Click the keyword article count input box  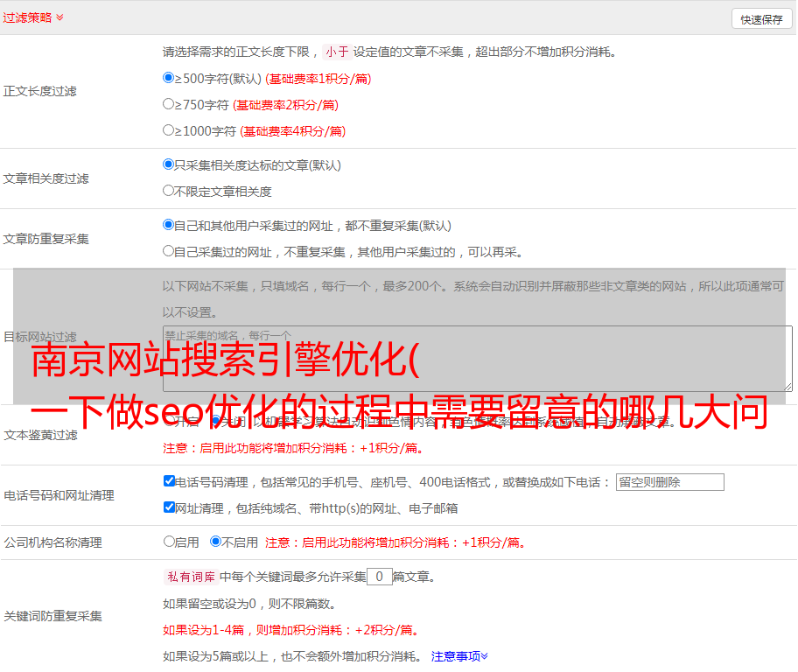point(379,577)
